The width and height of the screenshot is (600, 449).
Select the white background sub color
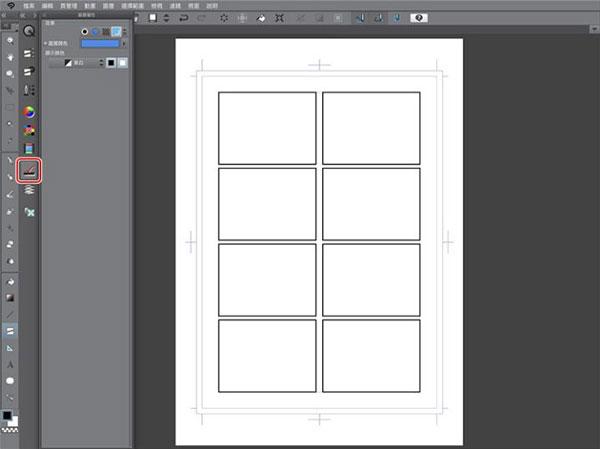click(x=15, y=422)
